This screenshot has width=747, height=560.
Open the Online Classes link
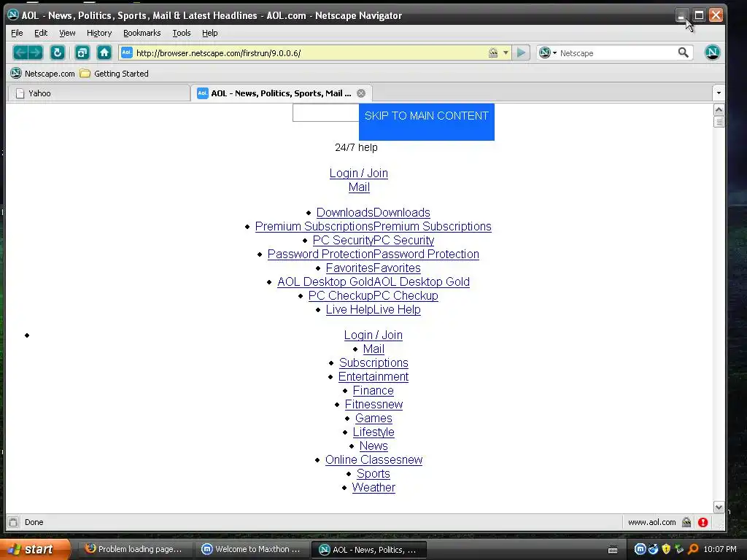click(373, 459)
